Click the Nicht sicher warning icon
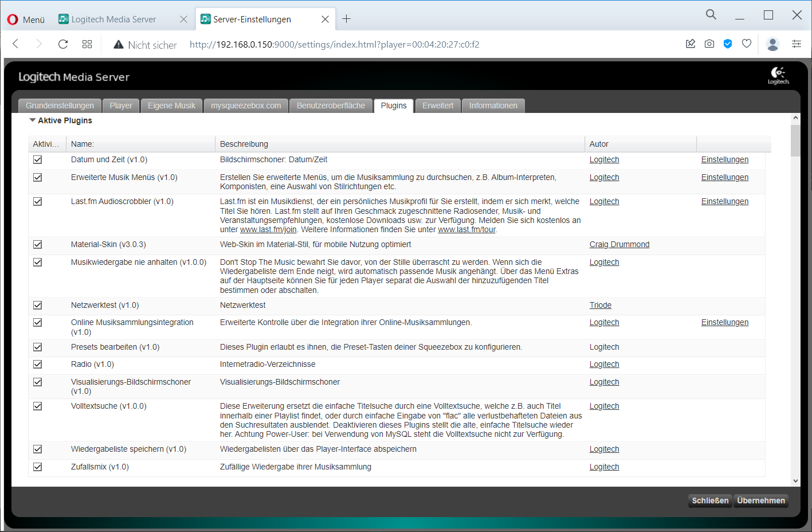 (x=119, y=45)
